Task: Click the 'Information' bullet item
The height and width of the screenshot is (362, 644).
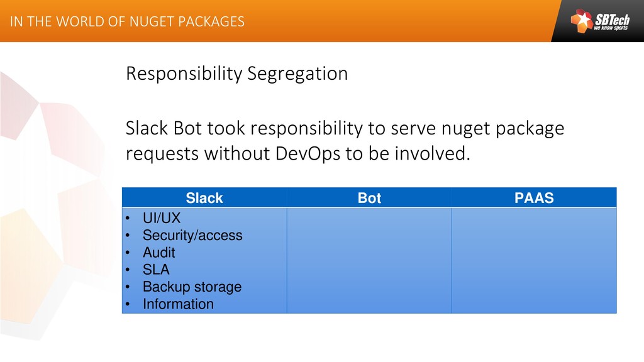Action: click(x=178, y=304)
